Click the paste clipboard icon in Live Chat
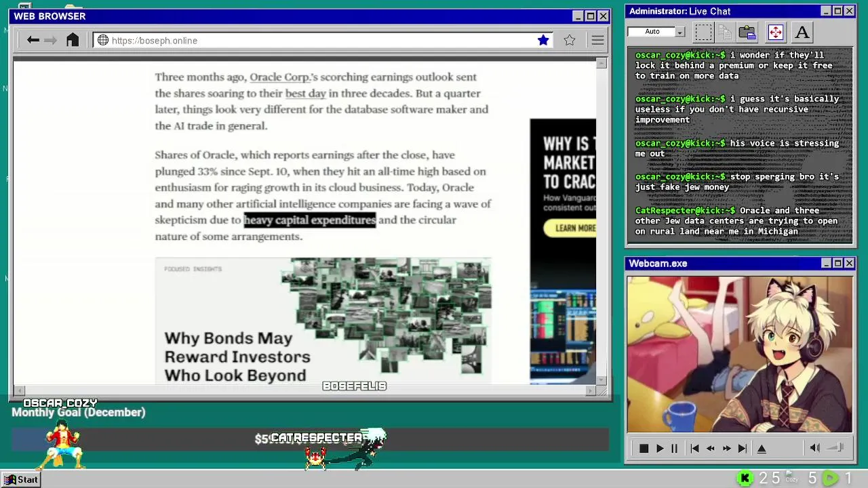The image size is (868, 488). coord(747,32)
